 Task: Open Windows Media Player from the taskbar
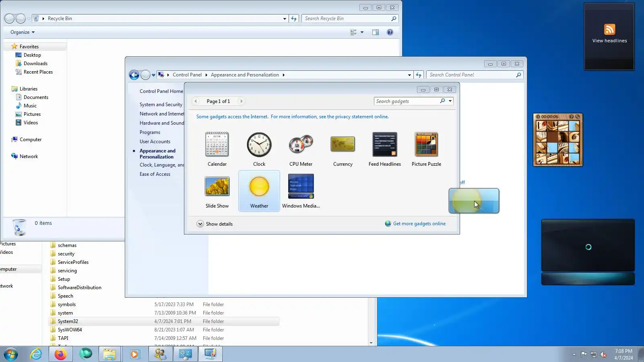tap(134, 354)
